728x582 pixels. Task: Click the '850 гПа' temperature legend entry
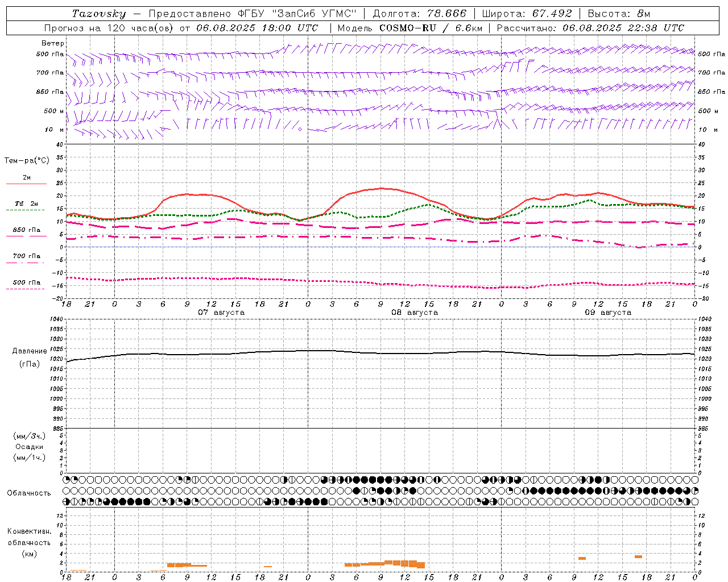pos(27,230)
